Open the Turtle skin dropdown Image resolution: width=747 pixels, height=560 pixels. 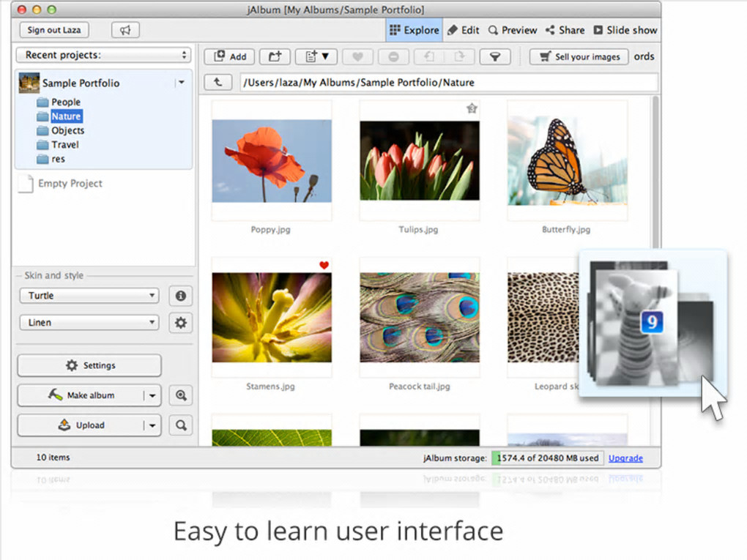pos(89,296)
